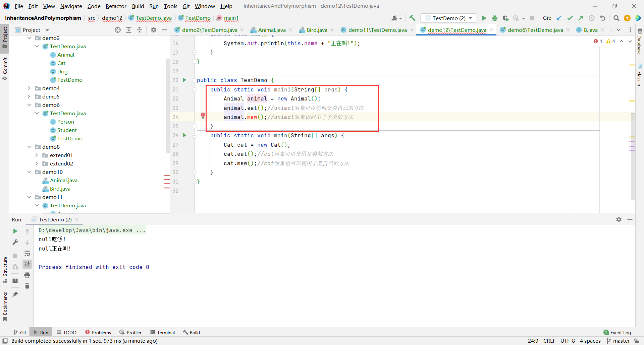Pin the Run tab
The width and height of the screenshot is (644, 345).
[15, 294]
